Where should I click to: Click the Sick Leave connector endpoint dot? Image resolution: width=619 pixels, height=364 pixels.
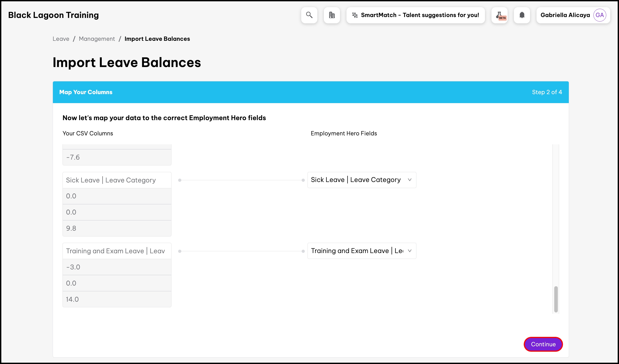[303, 180]
